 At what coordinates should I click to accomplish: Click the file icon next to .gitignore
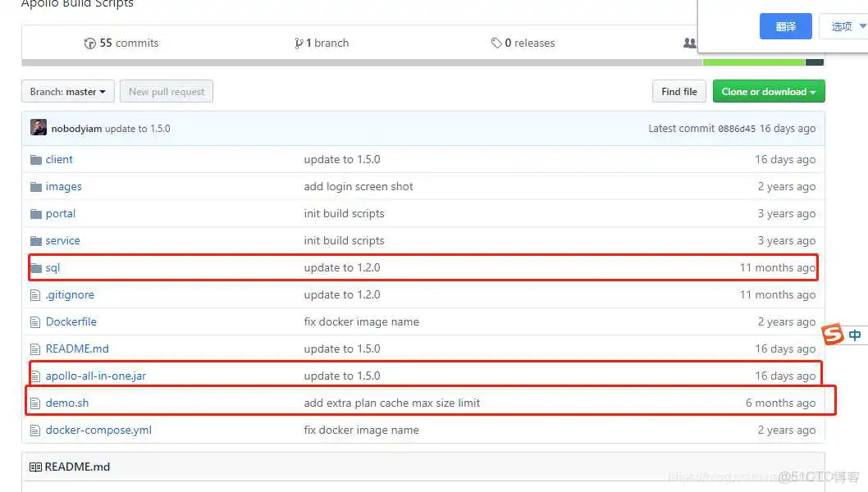pyautogui.click(x=35, y=294)
